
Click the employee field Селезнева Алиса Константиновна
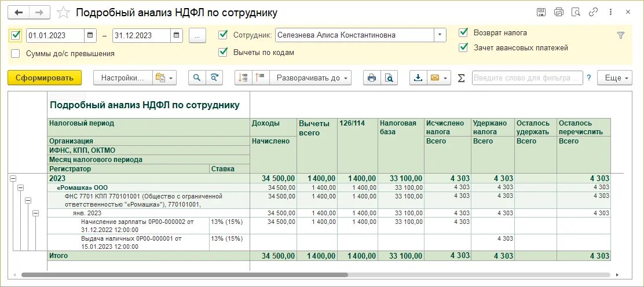354,35
